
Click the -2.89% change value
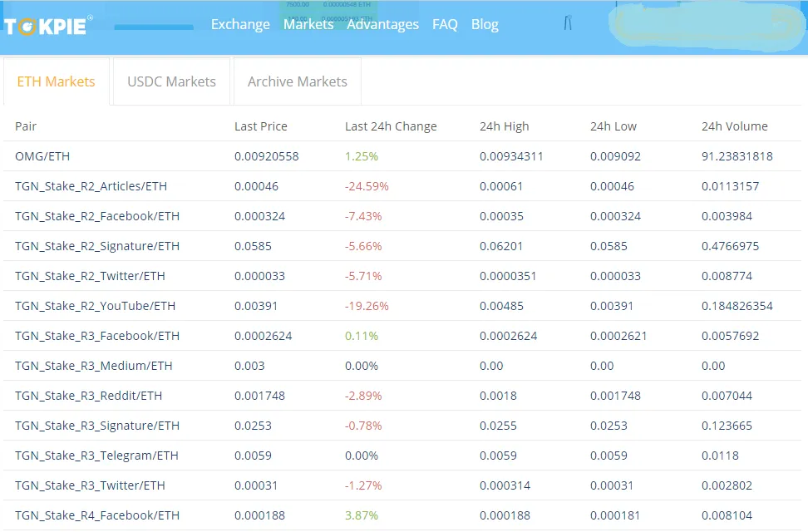[363, 396]
